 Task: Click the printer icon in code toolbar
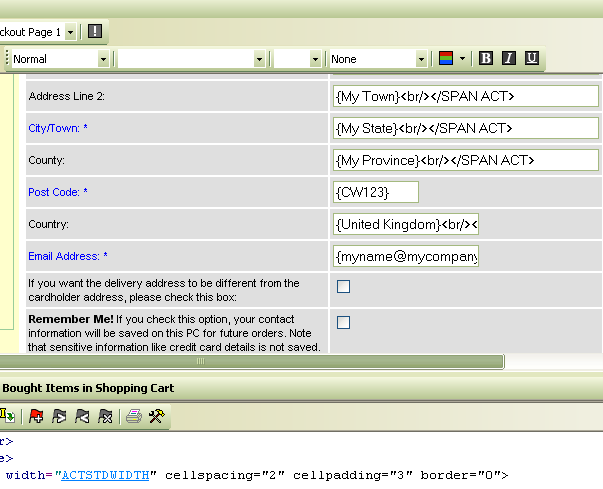point(134,416)
